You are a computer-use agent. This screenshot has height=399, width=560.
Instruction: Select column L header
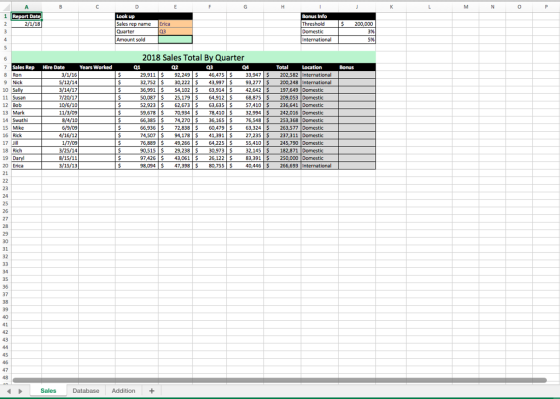pos(429,7)
